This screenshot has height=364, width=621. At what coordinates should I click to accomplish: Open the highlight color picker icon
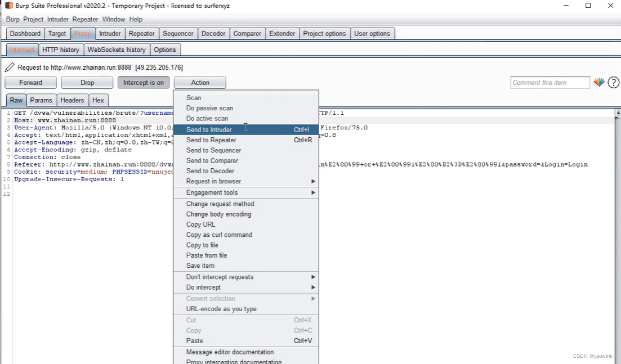click(599, 82)
